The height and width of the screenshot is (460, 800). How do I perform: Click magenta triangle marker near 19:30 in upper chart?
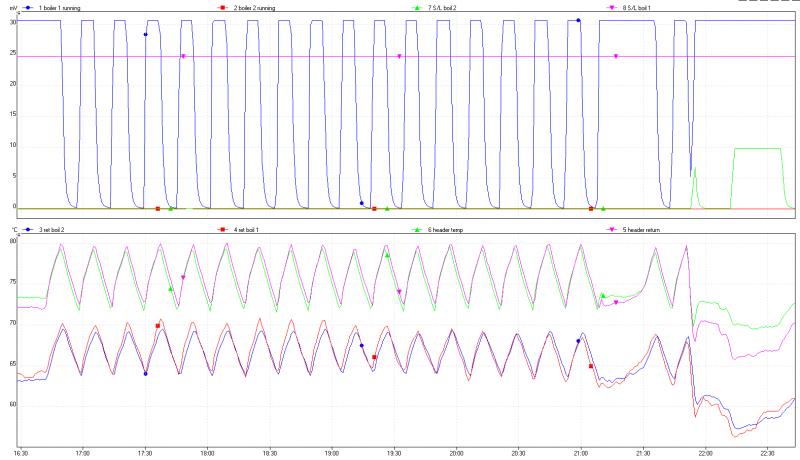399,56
